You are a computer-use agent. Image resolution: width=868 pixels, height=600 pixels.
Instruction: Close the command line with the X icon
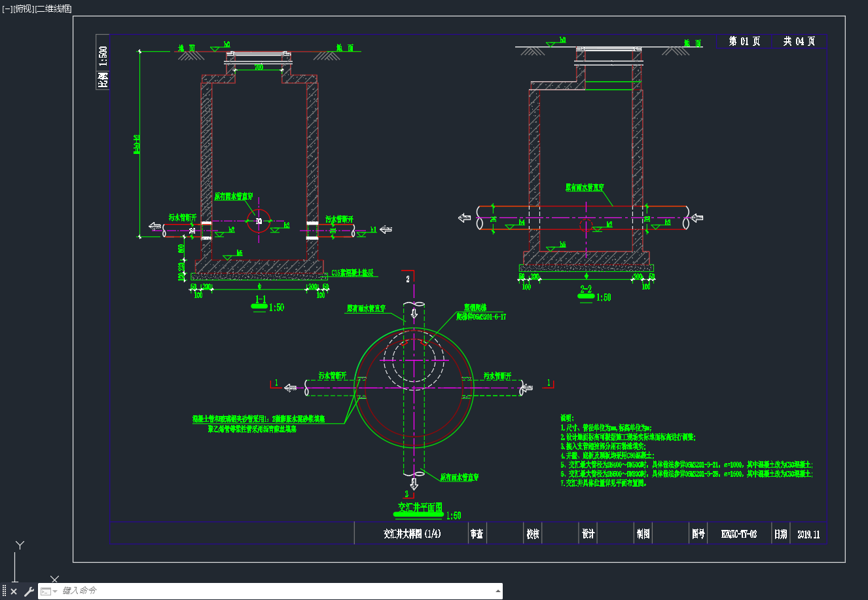pyautogui.click(x=14, y=591)
